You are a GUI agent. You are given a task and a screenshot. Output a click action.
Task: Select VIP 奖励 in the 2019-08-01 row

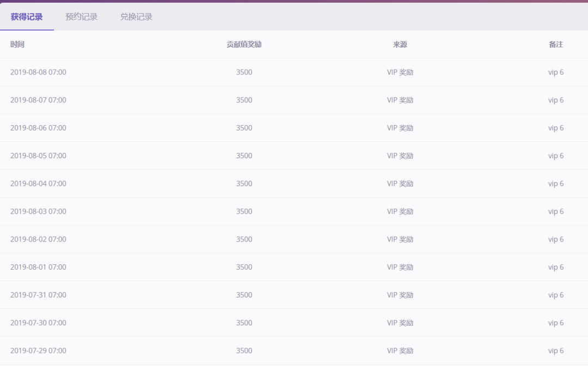click(400, 267)
